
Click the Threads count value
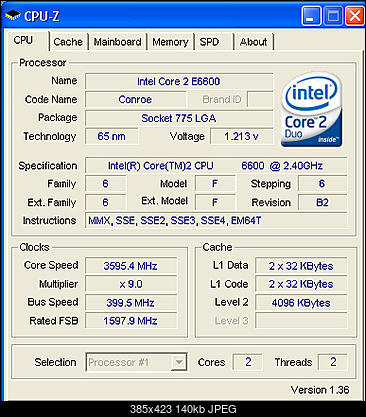(x=333, y=362)
